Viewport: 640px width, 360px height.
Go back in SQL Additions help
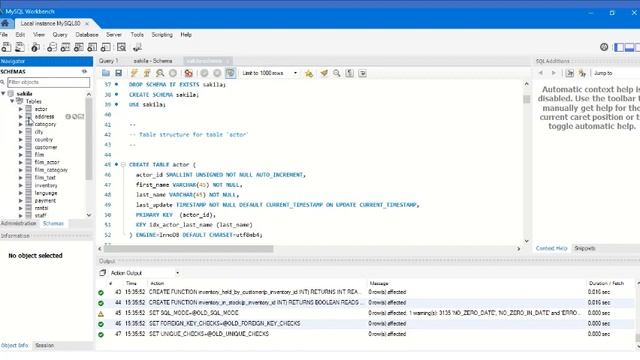pyautogui.click(x=541, y=73)
